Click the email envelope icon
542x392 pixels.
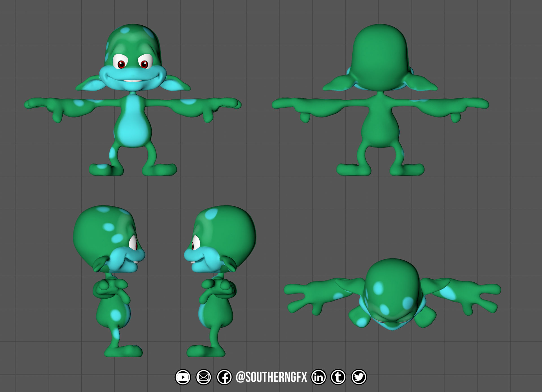click(204, 376)
